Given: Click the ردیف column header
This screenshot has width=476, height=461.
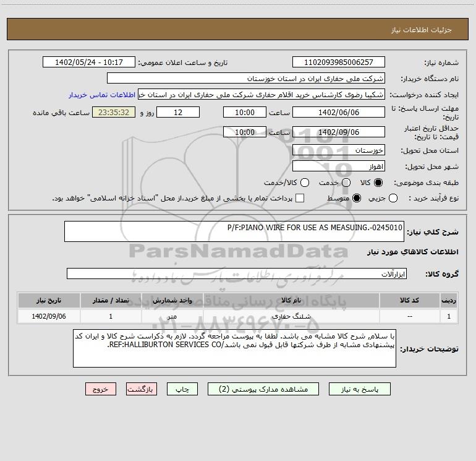Looking at the screenshot, I should pos(449,301).
